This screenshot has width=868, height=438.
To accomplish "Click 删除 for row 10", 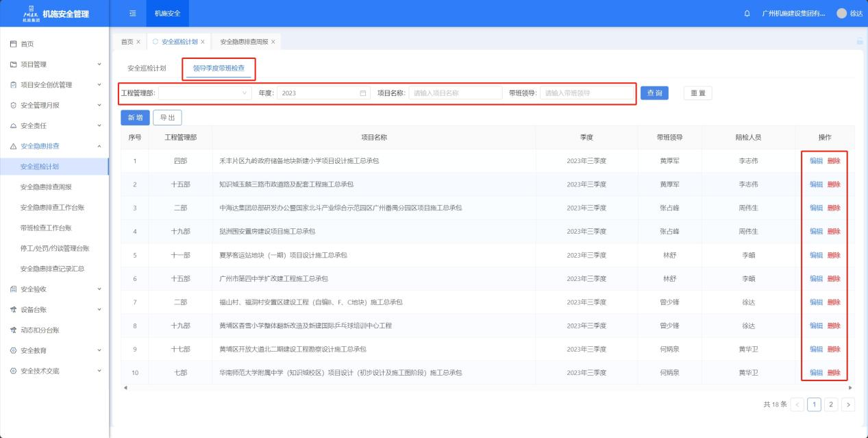I will [834, 373].
